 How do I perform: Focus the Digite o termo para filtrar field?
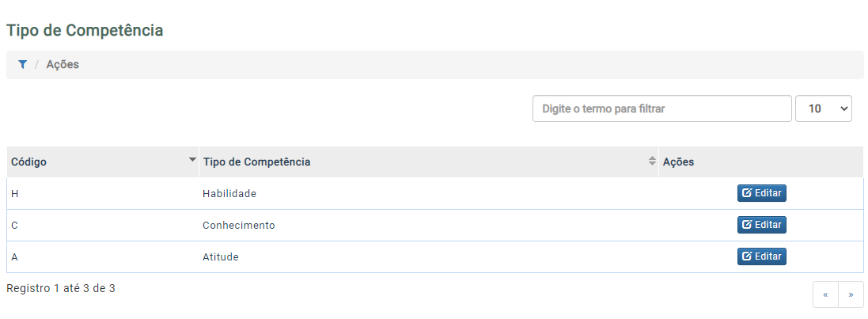click(662, 108)
